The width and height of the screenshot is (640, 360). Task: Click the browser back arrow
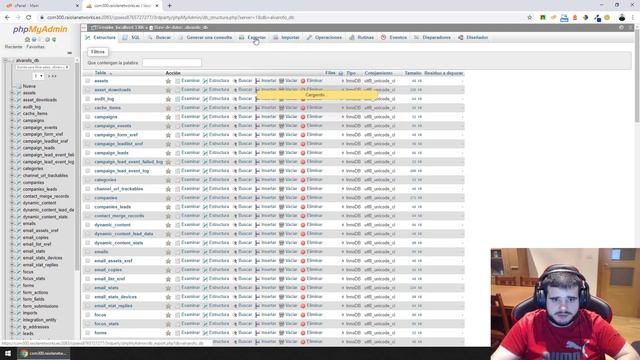[7, 18]
